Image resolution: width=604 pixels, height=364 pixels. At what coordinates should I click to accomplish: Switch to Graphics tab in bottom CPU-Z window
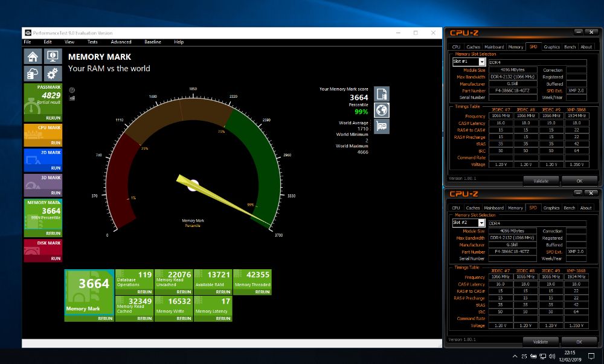(551, 208)
